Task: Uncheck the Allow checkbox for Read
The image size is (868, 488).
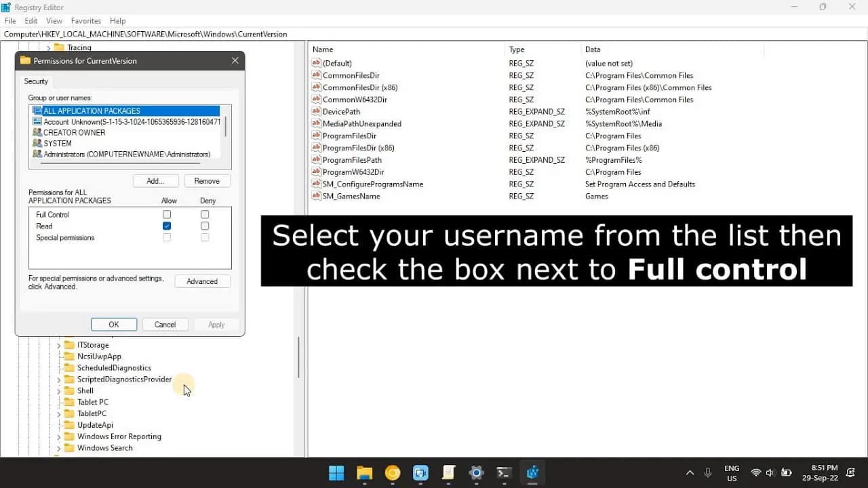Action: pos(167,226)
